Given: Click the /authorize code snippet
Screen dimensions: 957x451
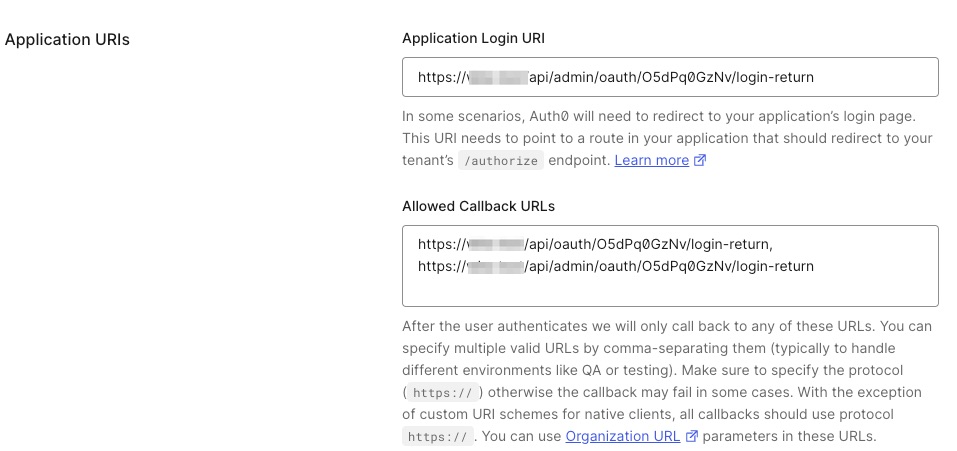Looking at the screenshot, I should coord(501,161).
